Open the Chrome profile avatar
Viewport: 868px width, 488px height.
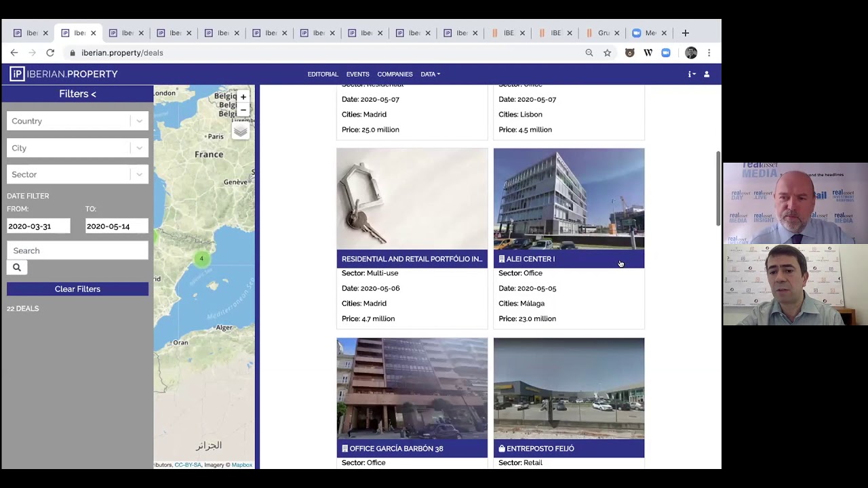(x=691, y=53)
